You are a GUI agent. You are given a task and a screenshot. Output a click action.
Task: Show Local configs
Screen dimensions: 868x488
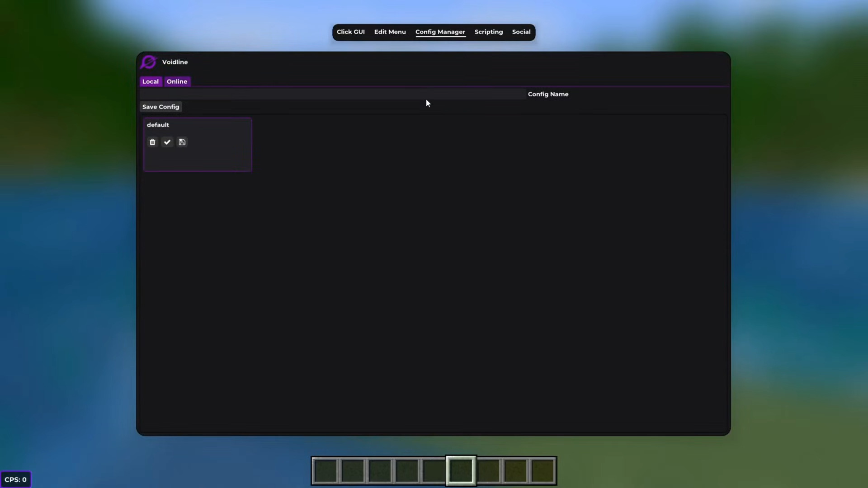[x=151, y=82]
